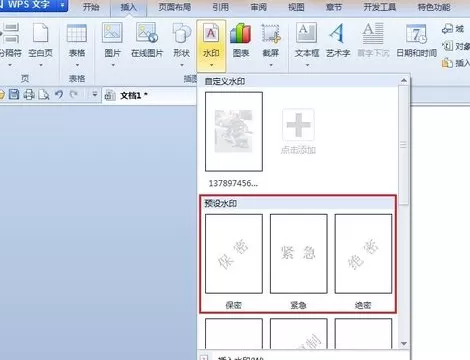Expand the 表格 dropdown arrow

77,65
